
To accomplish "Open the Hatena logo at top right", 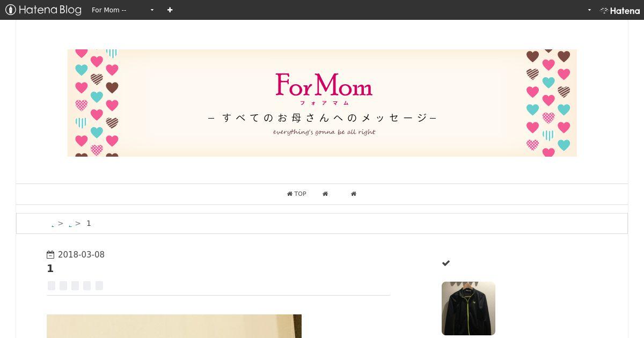I will [620, 10].
